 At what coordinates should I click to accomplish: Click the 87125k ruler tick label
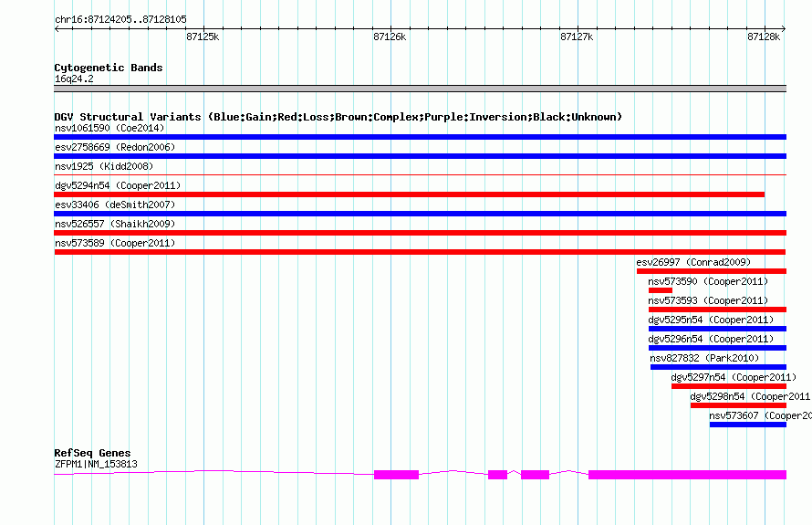203,37
